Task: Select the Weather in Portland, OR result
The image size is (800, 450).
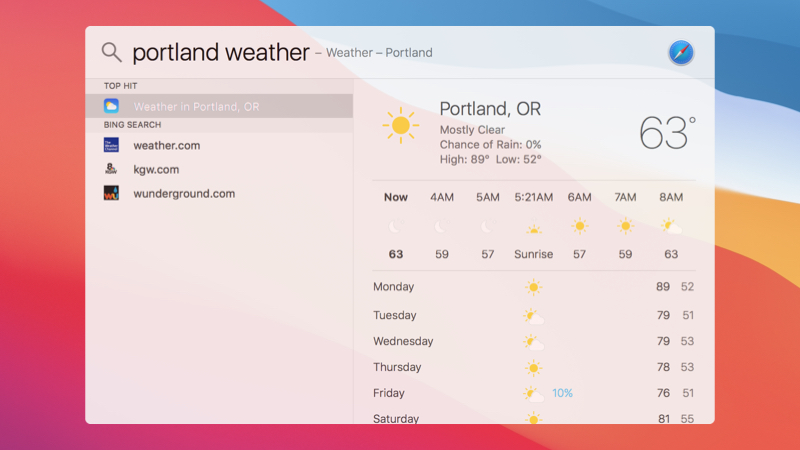Action: (x=196, y=106)
